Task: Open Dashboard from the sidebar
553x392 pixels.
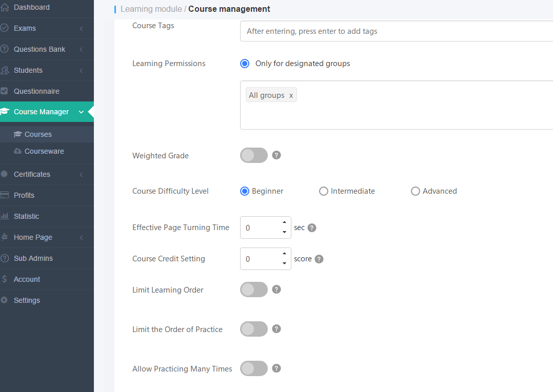Action: point(47,7)
